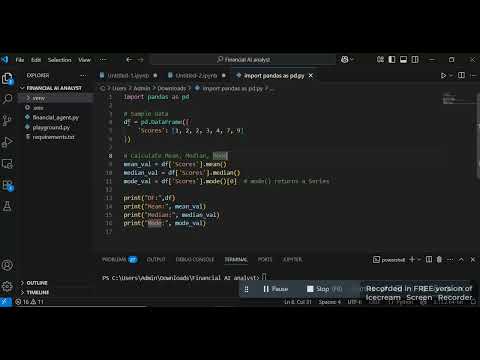Image resolution: width=480 pixels, height=360 pixels.
Task: Open the run options dropdown arrow
Action: point(451,76)
